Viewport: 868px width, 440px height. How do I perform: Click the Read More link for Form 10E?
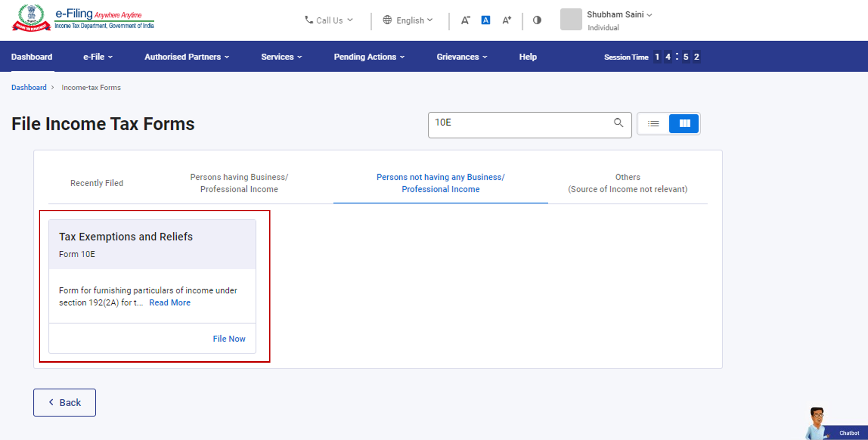point(169,302)
